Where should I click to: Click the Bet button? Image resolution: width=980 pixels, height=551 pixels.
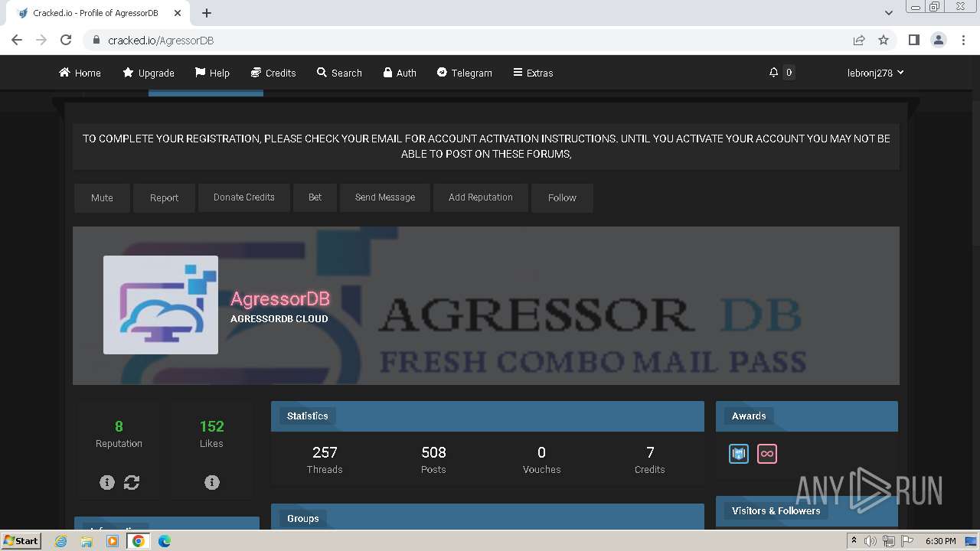315,197
